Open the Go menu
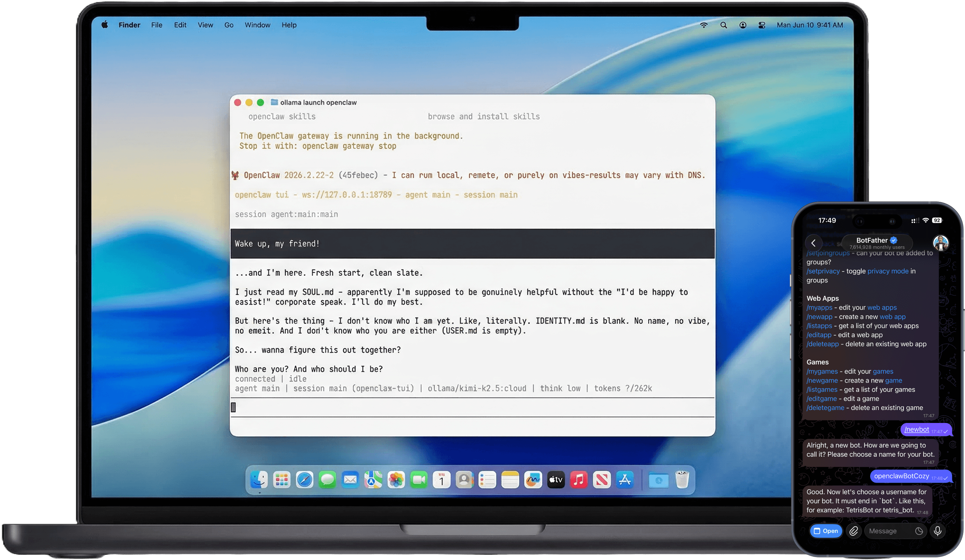The width and height of the screenshot is (965, 560). point(229,25)
